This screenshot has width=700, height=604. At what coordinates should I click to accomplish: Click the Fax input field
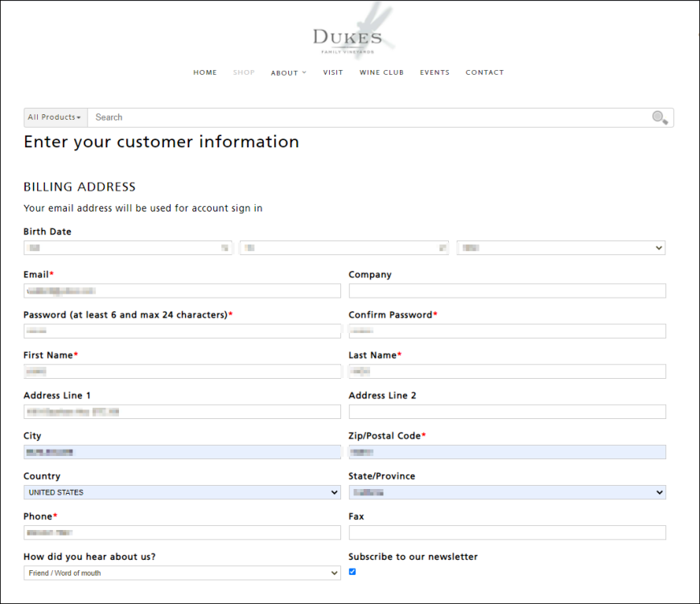507,532
